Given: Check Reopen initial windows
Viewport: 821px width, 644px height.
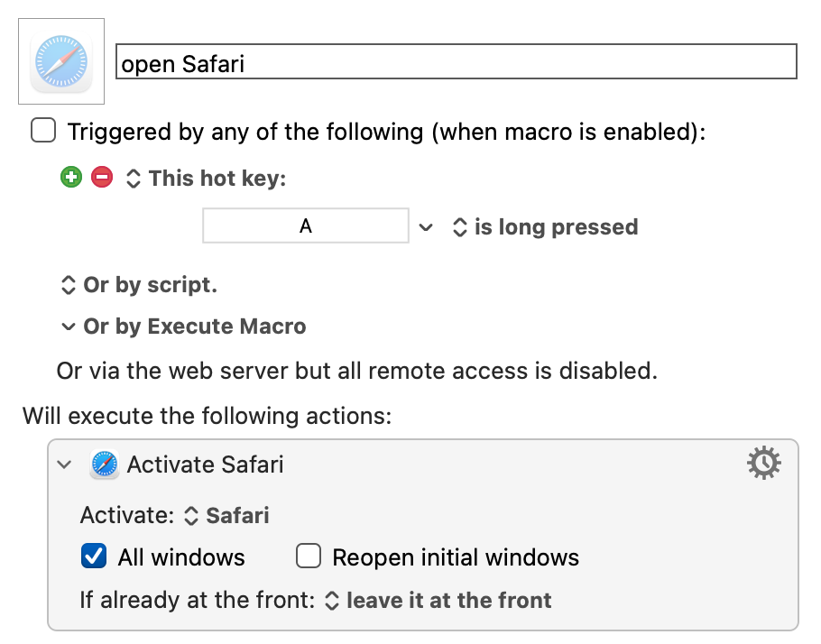Looking at the screenshot, I should point(309,556).
